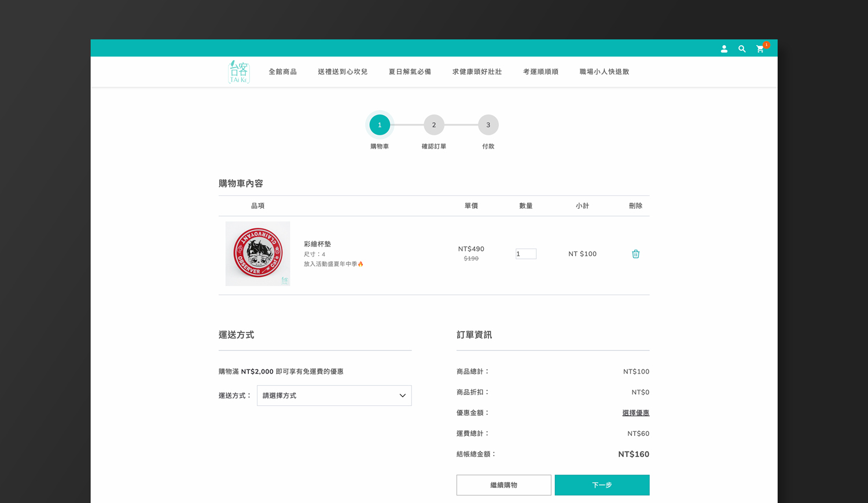The width and height of the screenshot is (868, 503).
Task: Click the coaster product thumbnail
Action: coord(258,253)
